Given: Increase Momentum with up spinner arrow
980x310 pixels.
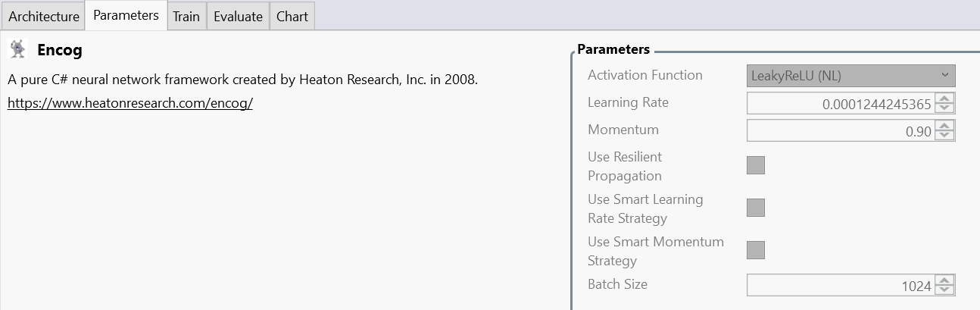Looking at the screenshot, I should coord(944,126).
